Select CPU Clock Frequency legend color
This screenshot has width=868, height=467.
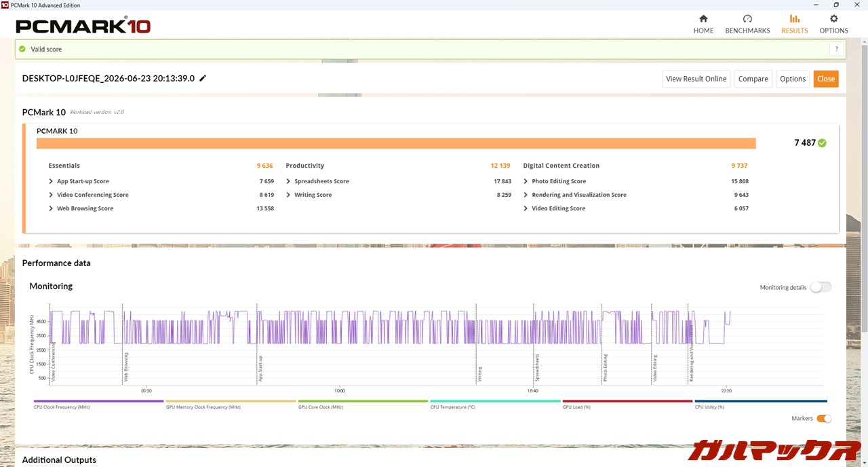pyautogui.click(x=98, y=401)
